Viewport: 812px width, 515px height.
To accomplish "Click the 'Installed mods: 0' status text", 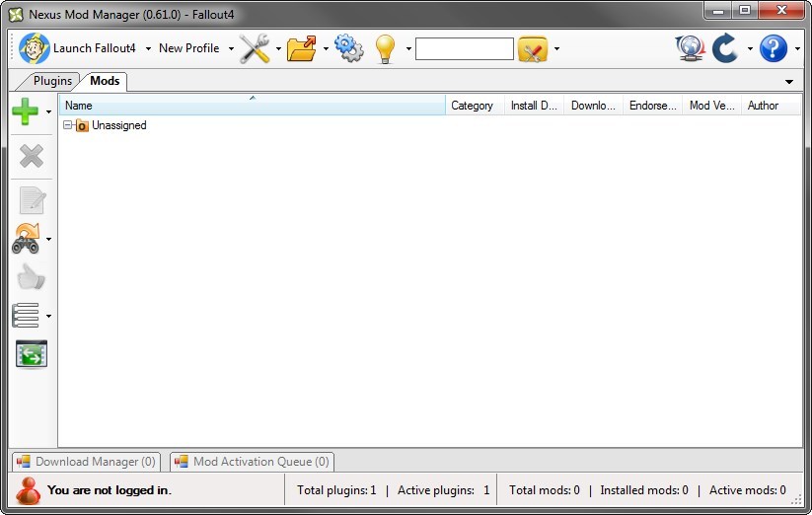I will click(644, 490).
